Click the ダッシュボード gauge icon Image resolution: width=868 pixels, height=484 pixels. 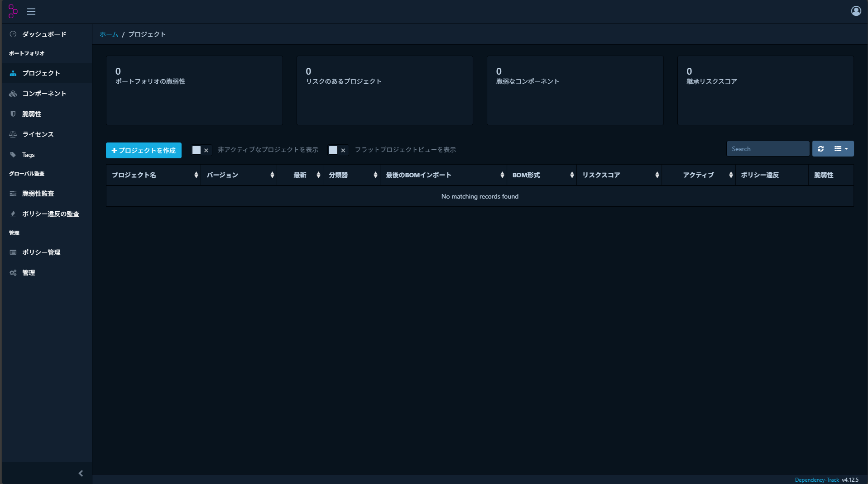13,34
